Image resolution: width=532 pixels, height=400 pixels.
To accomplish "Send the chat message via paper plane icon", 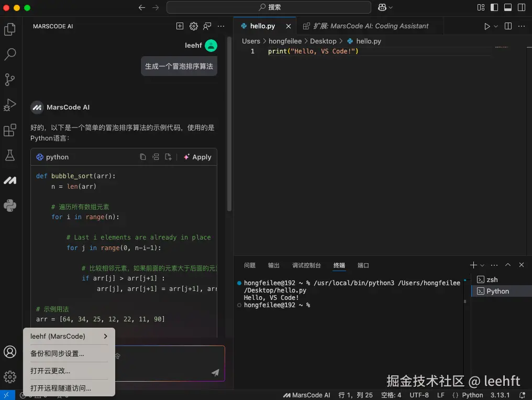I will click(215, 373).
